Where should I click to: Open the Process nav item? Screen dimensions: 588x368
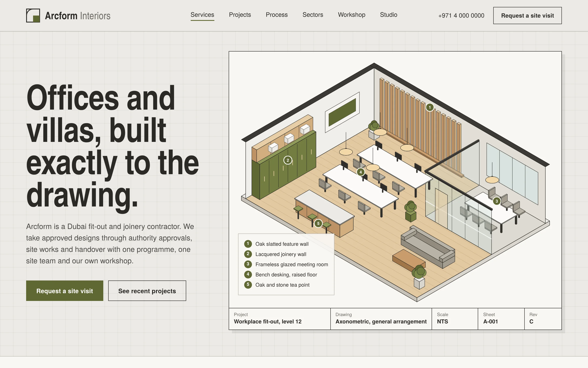tap(276, 15)
